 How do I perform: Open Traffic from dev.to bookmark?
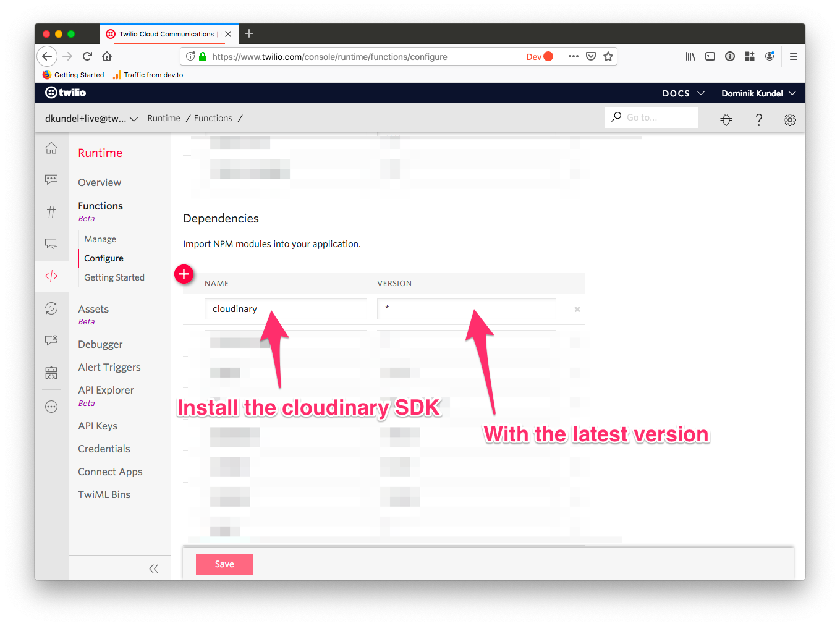(x=148, y=75)
